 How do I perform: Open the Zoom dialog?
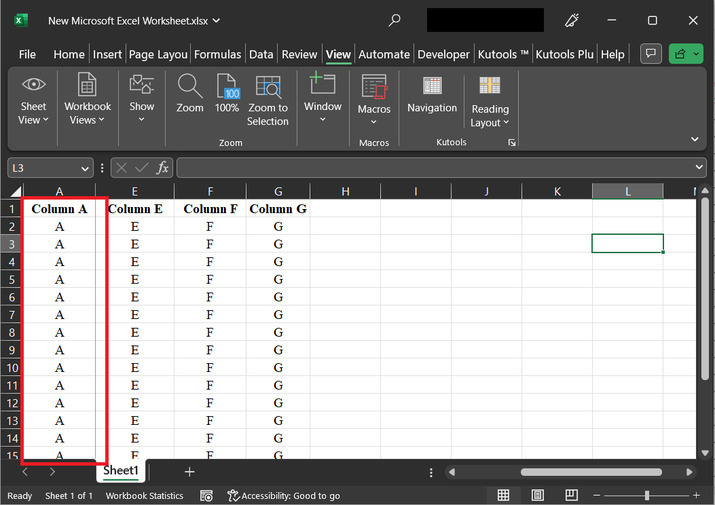point(190,94)
